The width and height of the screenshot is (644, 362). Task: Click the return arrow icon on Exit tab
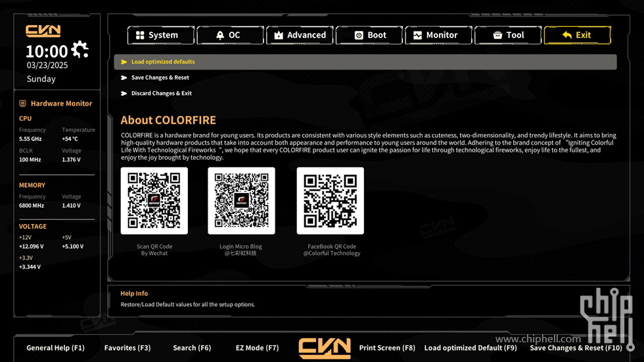click(x=566, y=35)
